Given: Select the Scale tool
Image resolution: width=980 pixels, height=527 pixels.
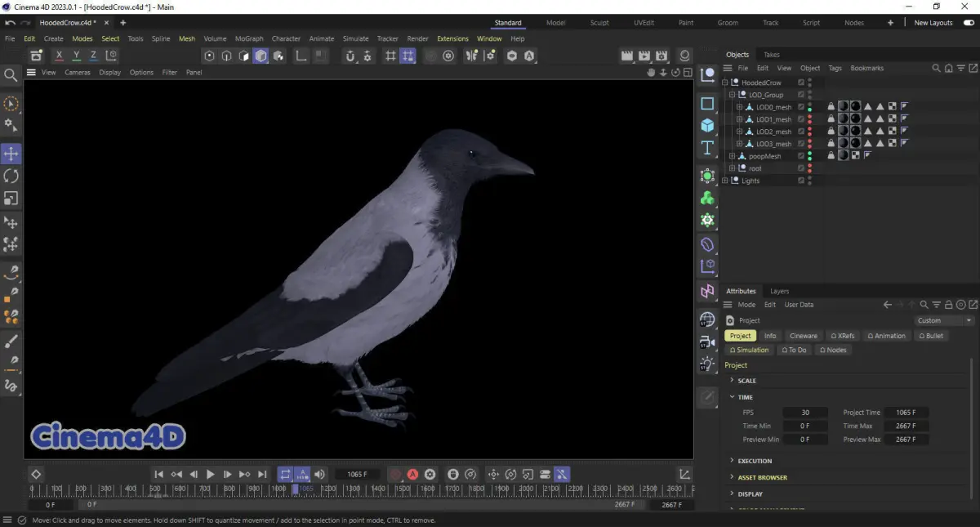Looking at the screenshot, I should (x=11, y=199).
